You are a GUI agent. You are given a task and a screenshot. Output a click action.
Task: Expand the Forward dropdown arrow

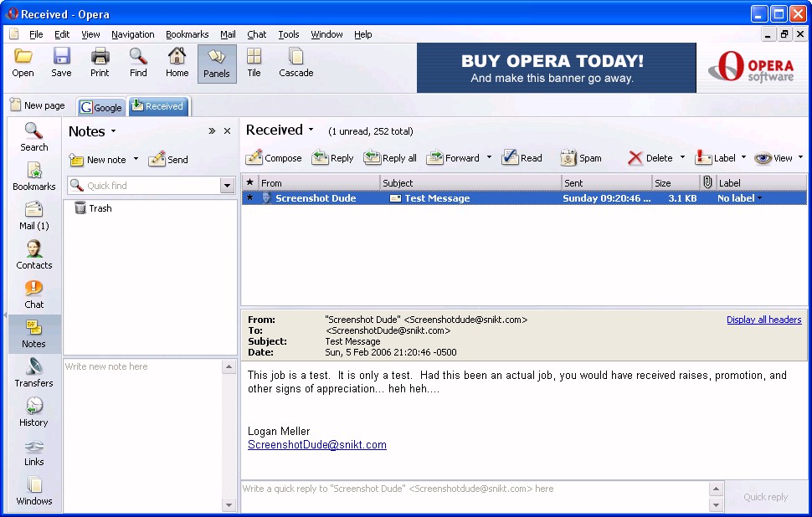(490, 157)
